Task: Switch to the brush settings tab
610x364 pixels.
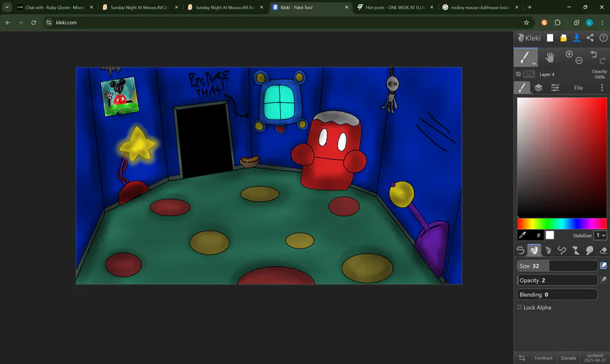Action: [522, 88]
